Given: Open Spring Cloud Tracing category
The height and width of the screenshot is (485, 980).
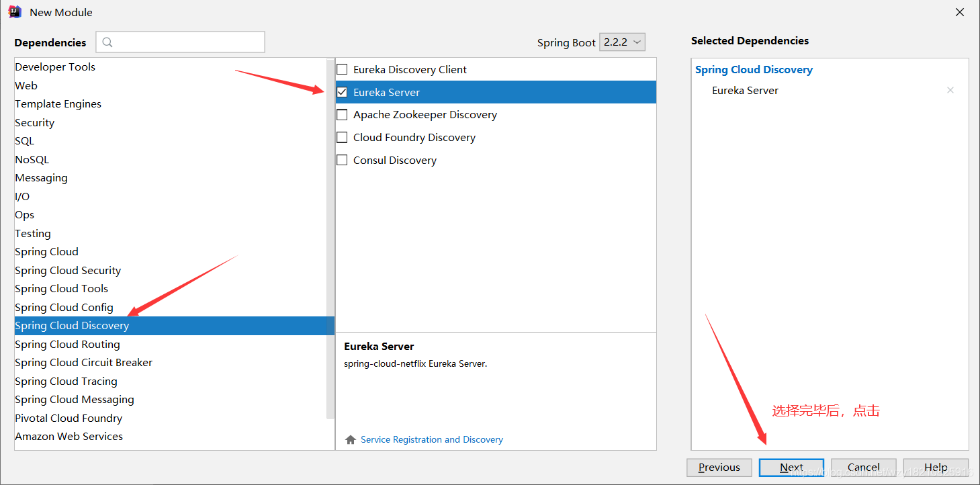Looking at the screenshot, I should [x=171, y=381].
